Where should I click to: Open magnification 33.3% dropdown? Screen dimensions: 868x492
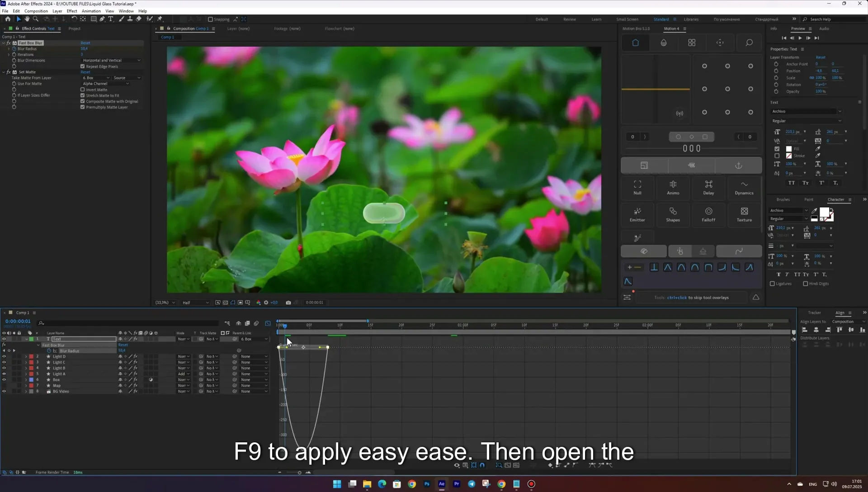point(165,303)
